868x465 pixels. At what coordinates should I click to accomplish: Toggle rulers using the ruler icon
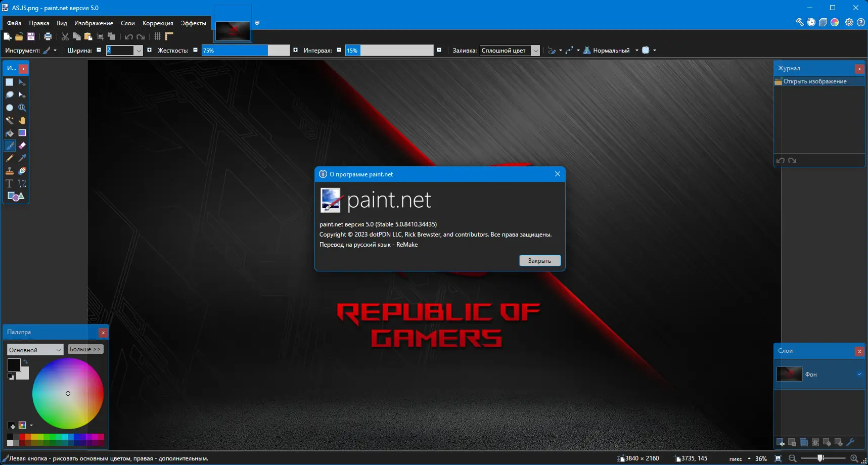click(x=169, y=36)
